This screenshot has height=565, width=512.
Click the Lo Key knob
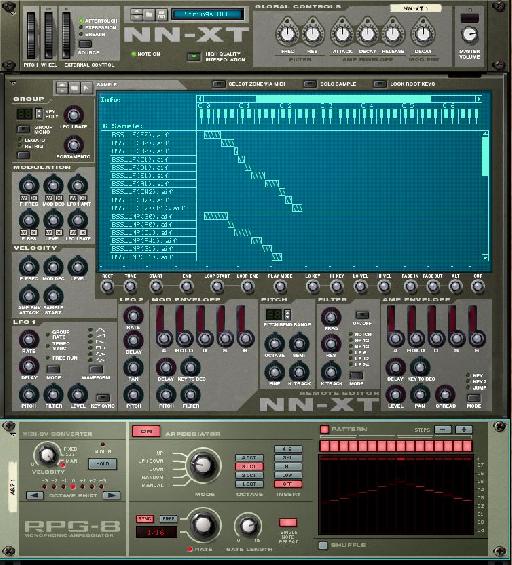(312, 286)
